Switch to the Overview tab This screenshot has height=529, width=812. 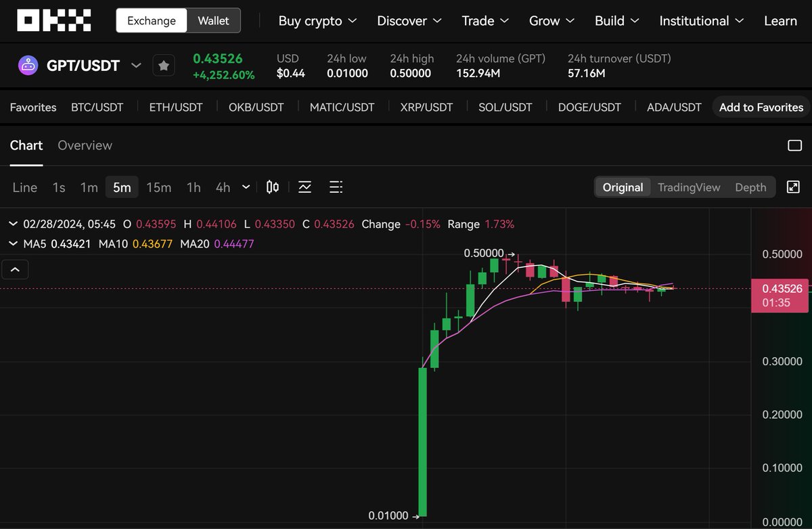(85, 145)
